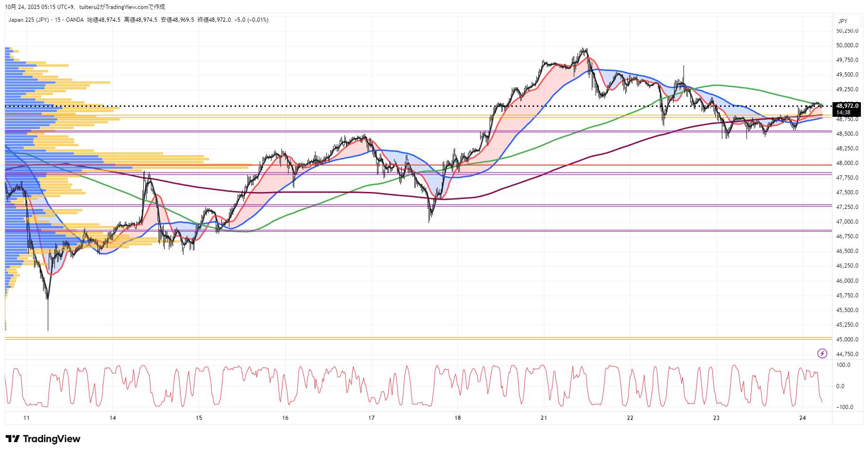Click the black 48,972.0 current price label
868x453 pixels.
[847, 106]
